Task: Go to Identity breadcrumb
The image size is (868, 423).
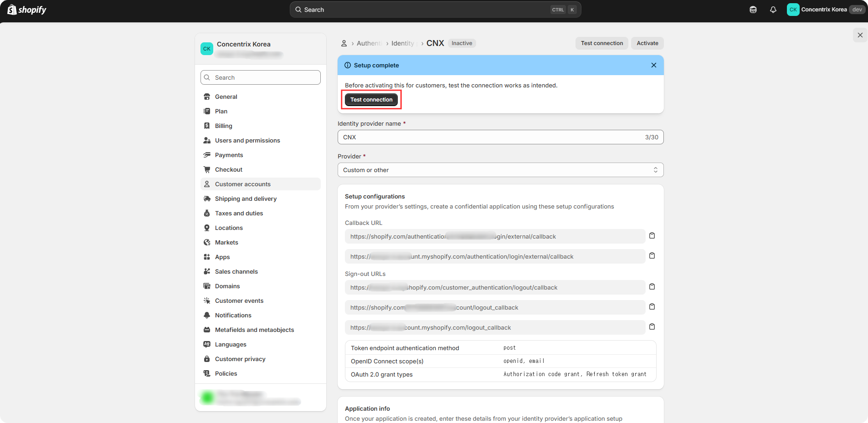Action: [x=403, y=43]
